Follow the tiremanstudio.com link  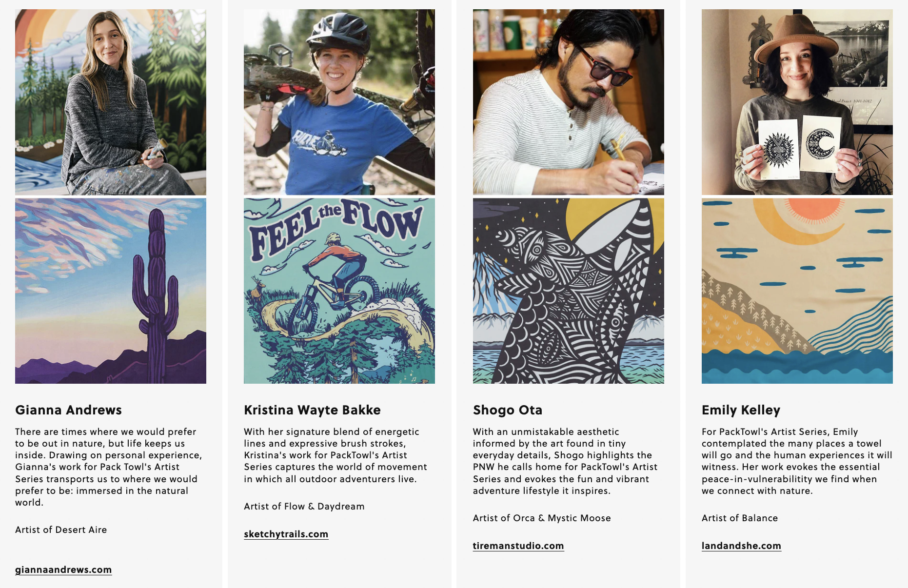tap(518, 546)
